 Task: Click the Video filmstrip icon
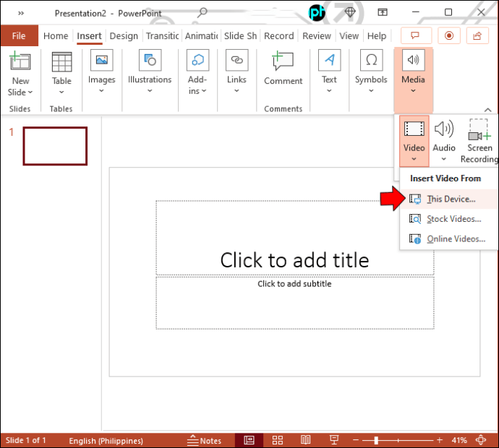tap(414, 129)
